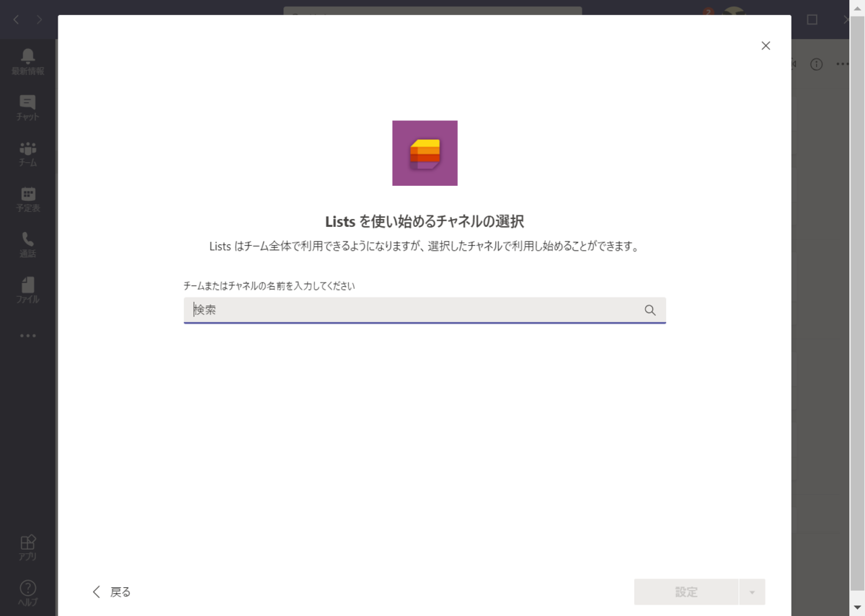Open Calls (通話) in sidebar

click(x=28, y=244)
